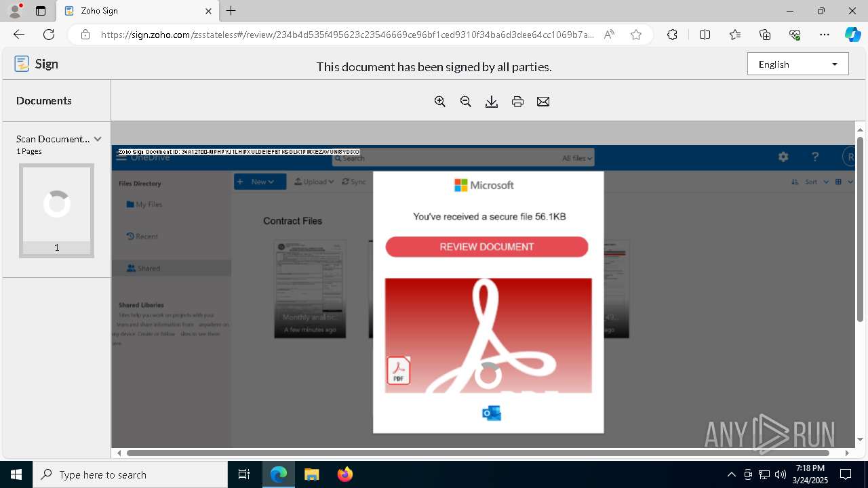Image resolution: width=868 pixels, height=488 pixels.
Task: Click the taskbar search box
Action: [130, 474]
